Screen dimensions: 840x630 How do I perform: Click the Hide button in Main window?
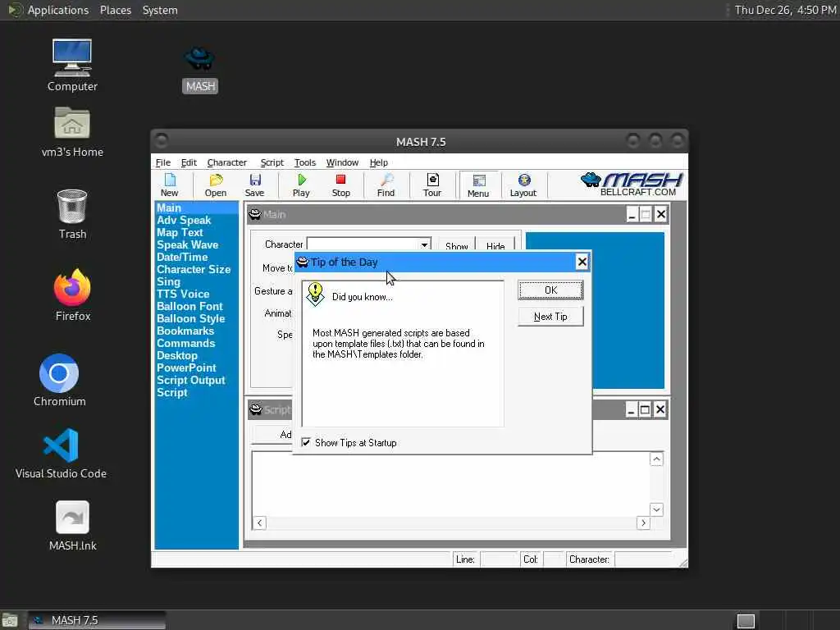coord(495,246)
